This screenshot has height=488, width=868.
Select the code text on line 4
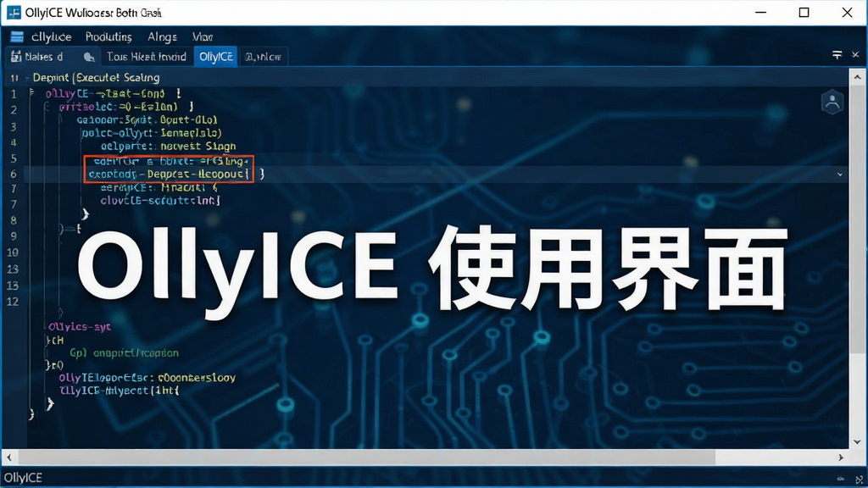point(169,147)
